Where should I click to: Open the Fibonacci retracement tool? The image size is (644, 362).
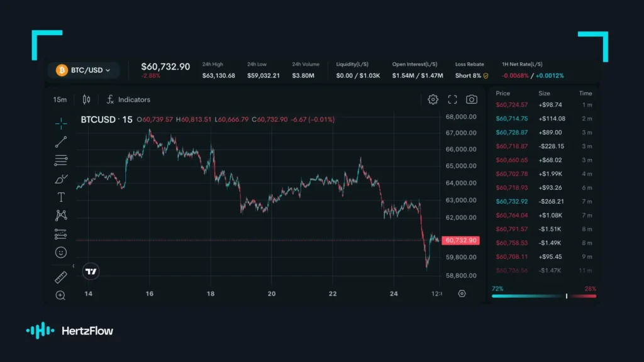(x=61, y=160)
